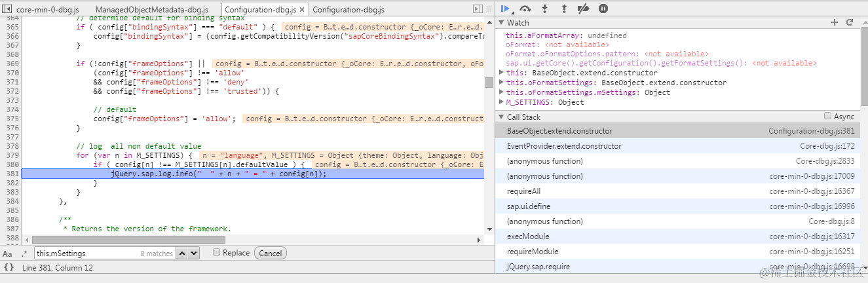
Task: Deactivate all breakpoints
Action: pyautogui.click(x=584, y=9)
